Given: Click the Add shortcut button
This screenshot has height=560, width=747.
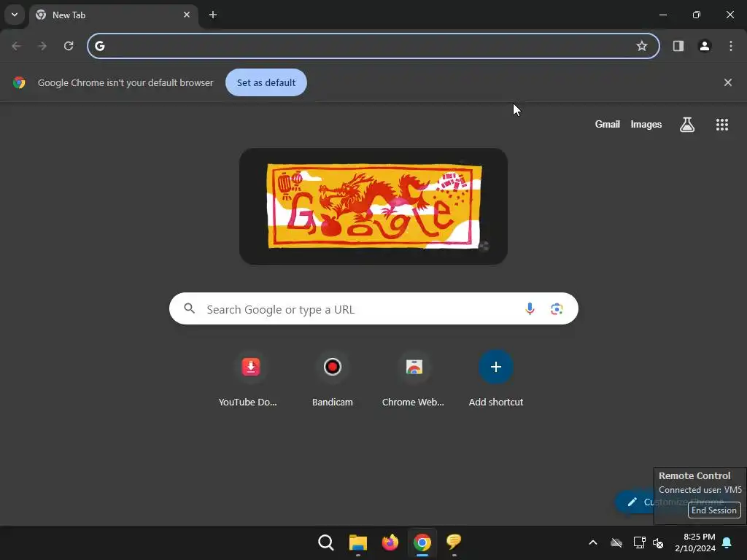Looking at the screenshot, I should click(495, 367).
